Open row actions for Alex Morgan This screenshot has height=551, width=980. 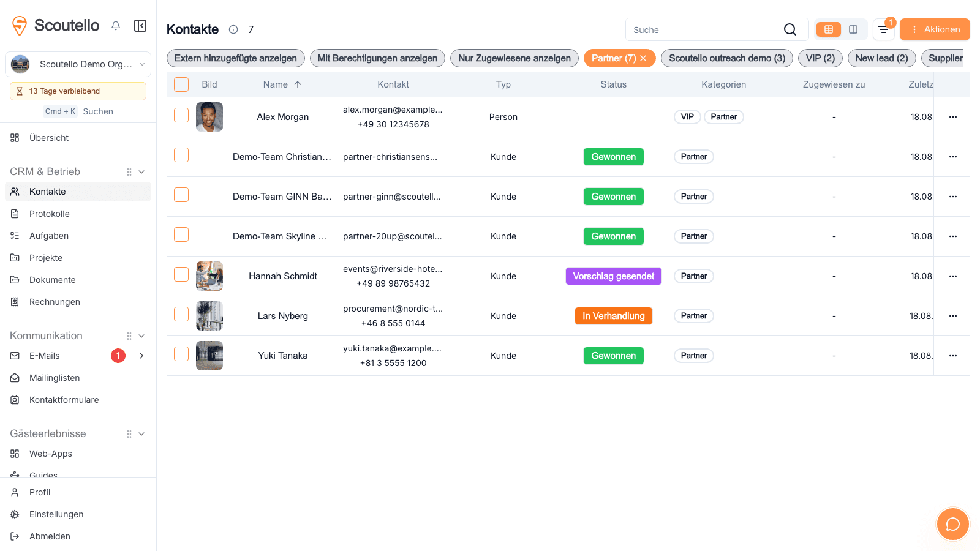coord(953,117)
